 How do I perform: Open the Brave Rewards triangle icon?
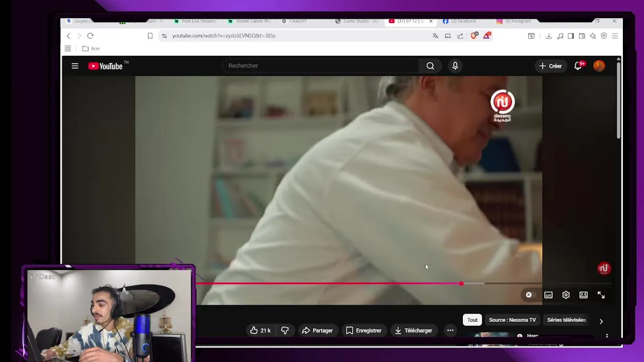click(x=487, y=36)
